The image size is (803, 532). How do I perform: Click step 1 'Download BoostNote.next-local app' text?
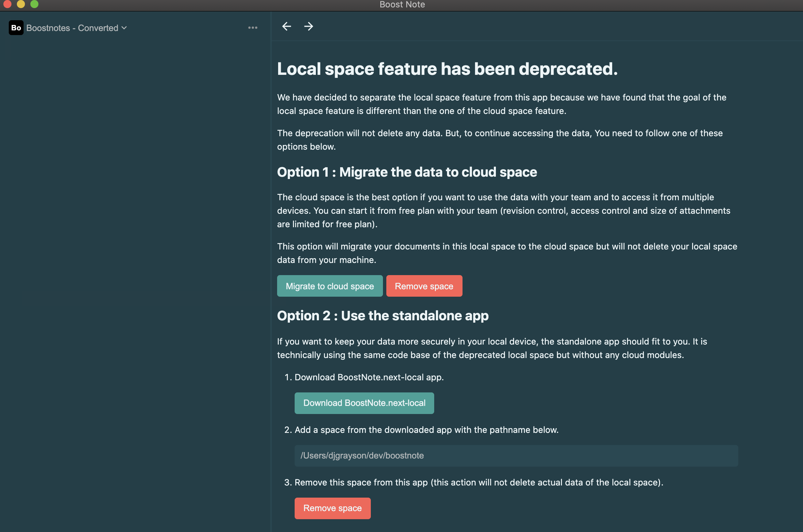369,377
